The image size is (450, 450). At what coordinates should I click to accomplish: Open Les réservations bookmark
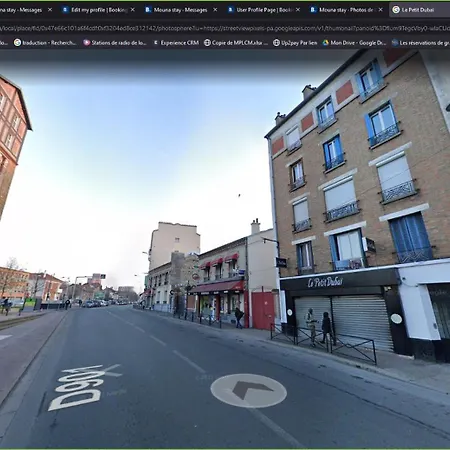coord(421,43)
